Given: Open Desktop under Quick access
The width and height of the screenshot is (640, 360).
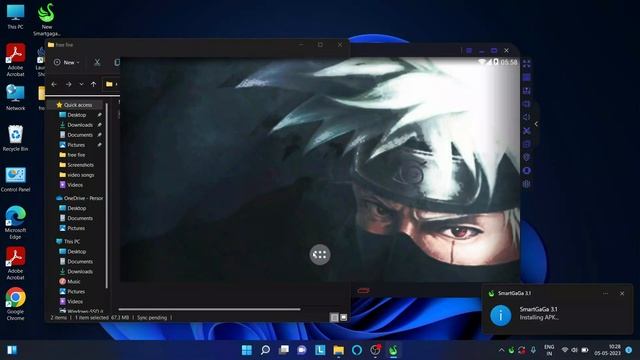Looking at the screenshot, I should (73, 115).
